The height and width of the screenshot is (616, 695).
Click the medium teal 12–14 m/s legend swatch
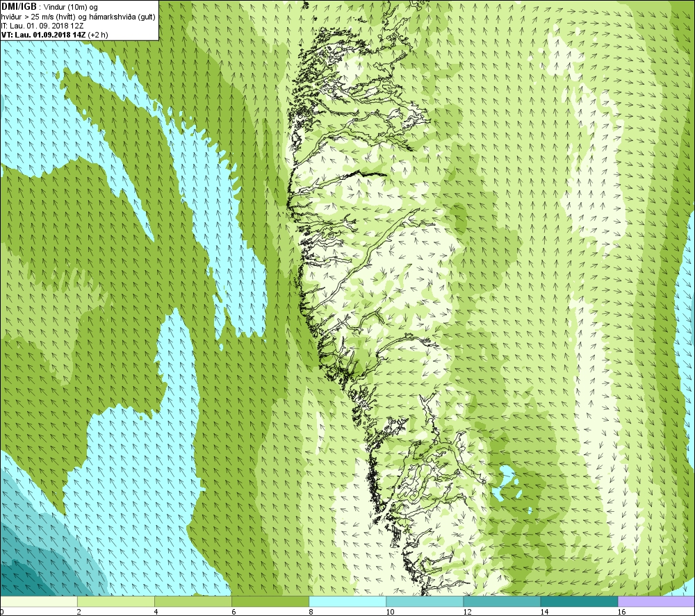click(502, 601)
